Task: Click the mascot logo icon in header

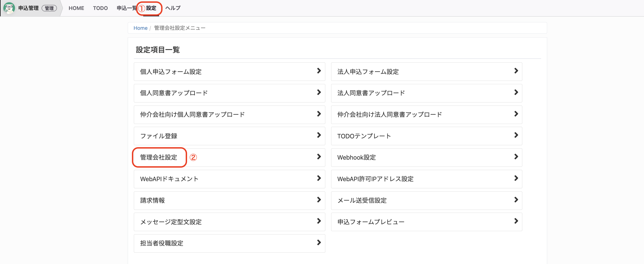Action: [x=9, y=8]
